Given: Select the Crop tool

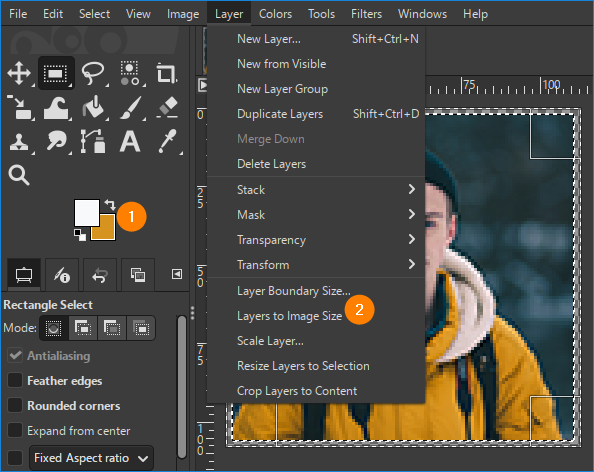Looking at the screenshot, I should point(166,73).
